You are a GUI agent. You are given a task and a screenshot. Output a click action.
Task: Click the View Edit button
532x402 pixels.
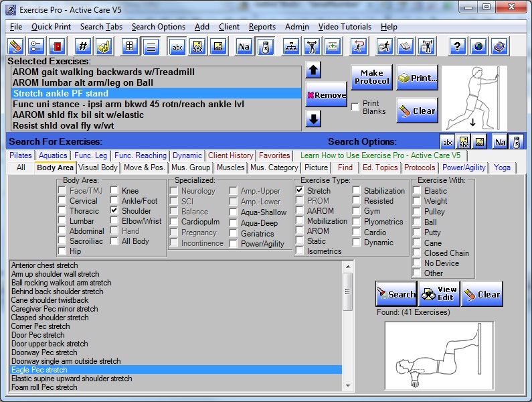439,293
